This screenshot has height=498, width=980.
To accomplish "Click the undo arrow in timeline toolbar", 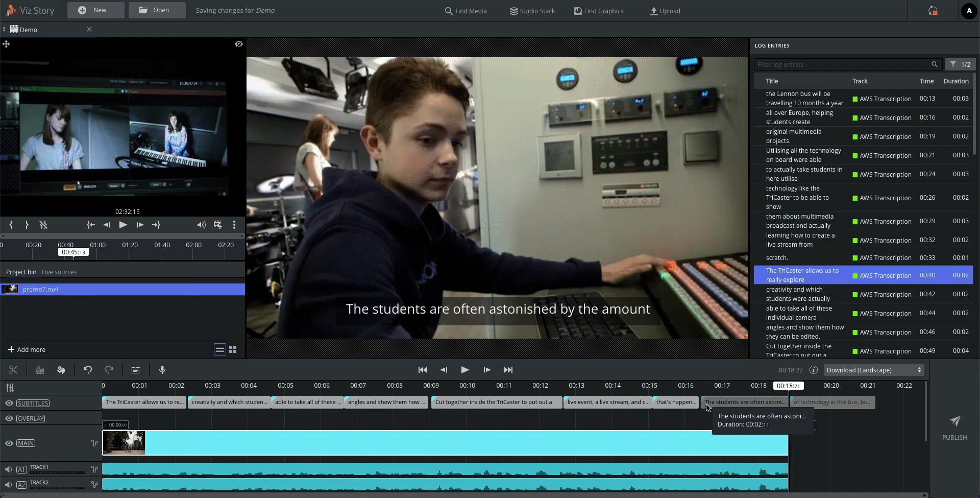I will (x=88, y=370).
